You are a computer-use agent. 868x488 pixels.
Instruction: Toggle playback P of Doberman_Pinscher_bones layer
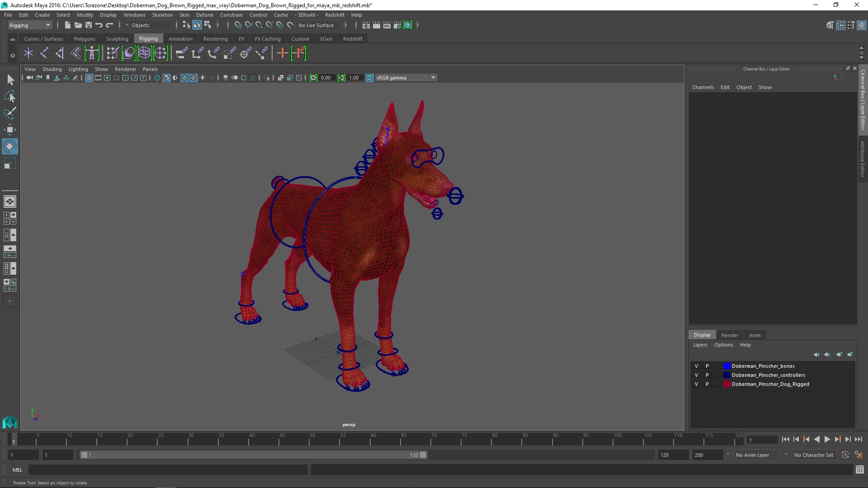click(x=707, y=366)
